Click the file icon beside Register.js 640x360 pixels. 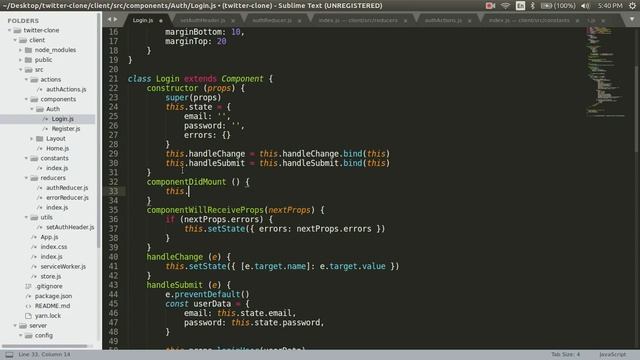point(45,129)
